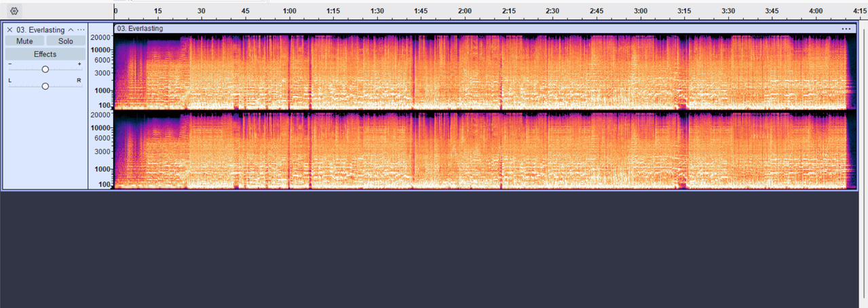The width and height of the screenshot is (868, 308).
Task: Set playhead at 1:00 on timeline
Action: (290, 11)
